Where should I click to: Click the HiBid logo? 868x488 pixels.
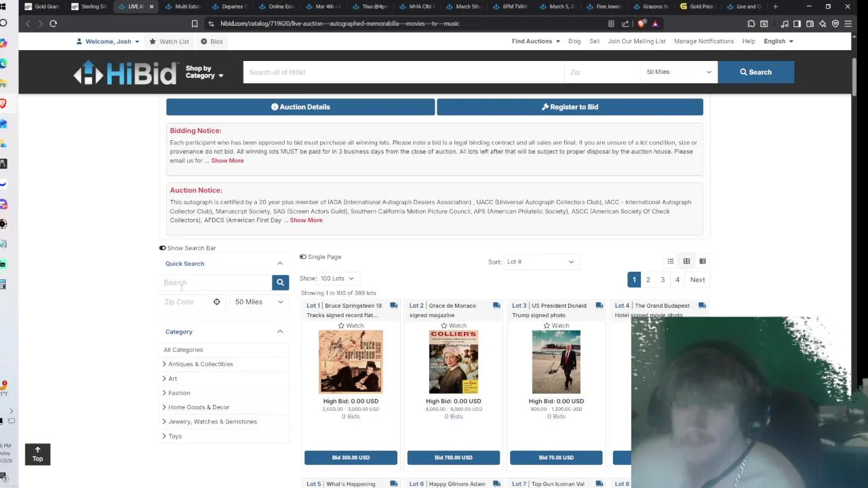(x=125, y=73)
